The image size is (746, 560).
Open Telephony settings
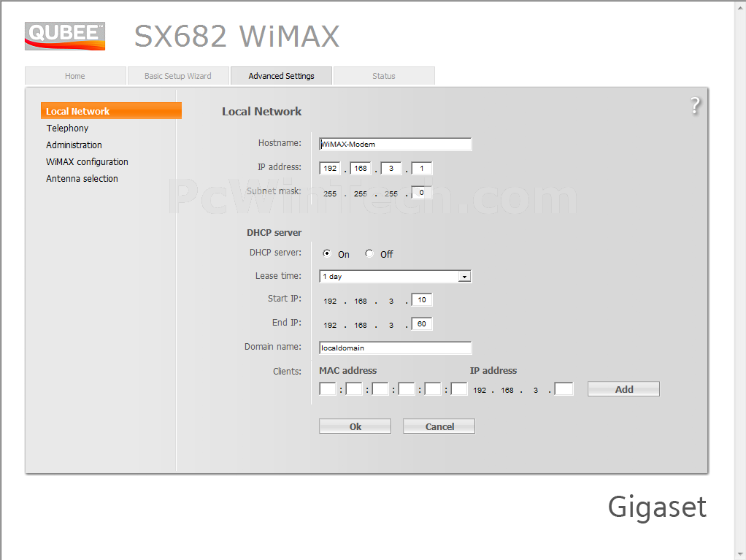coord(67,128)
